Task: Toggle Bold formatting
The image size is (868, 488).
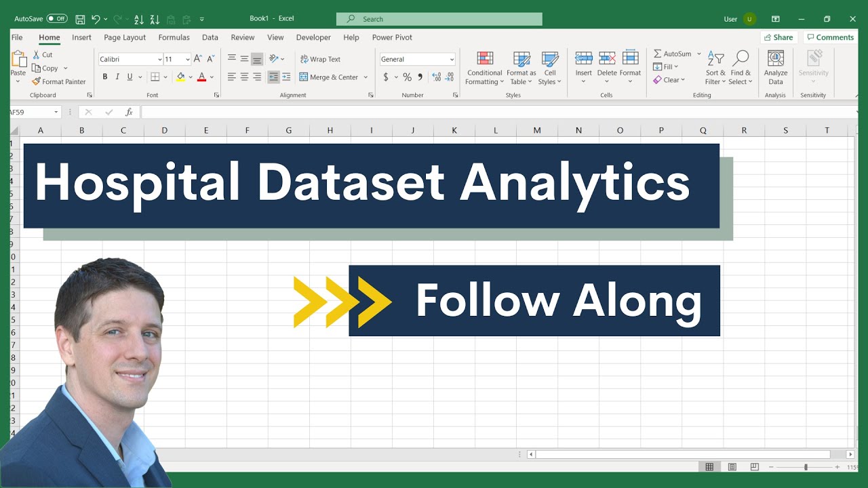Action: [105, 77]
